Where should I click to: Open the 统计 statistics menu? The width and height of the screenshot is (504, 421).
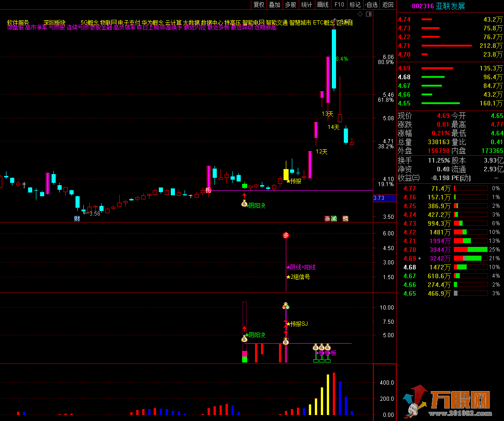point(307,5)
